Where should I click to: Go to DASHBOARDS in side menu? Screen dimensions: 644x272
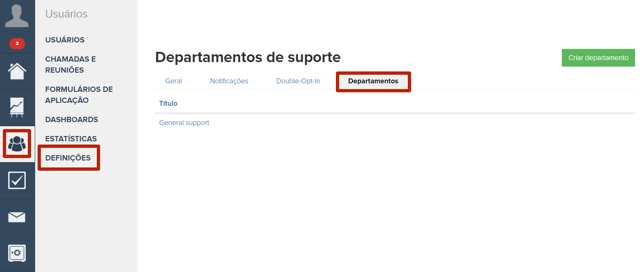click(x=71, y=120)
